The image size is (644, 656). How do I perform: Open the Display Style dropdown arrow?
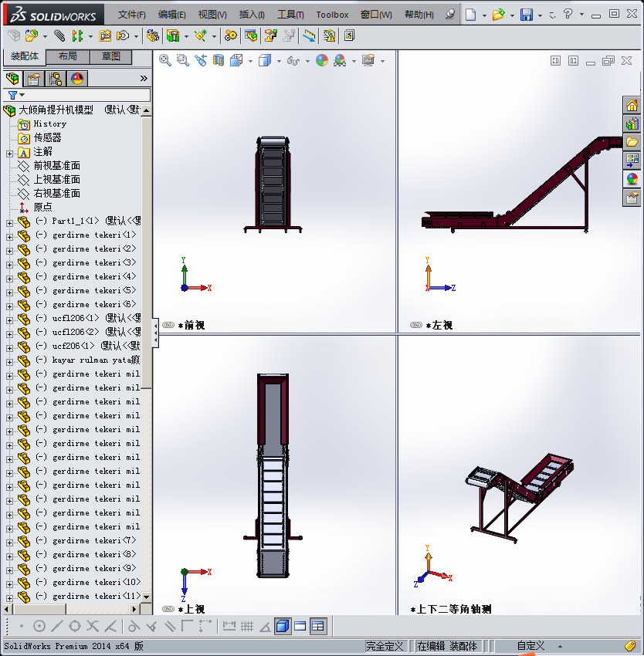[279, 61]
